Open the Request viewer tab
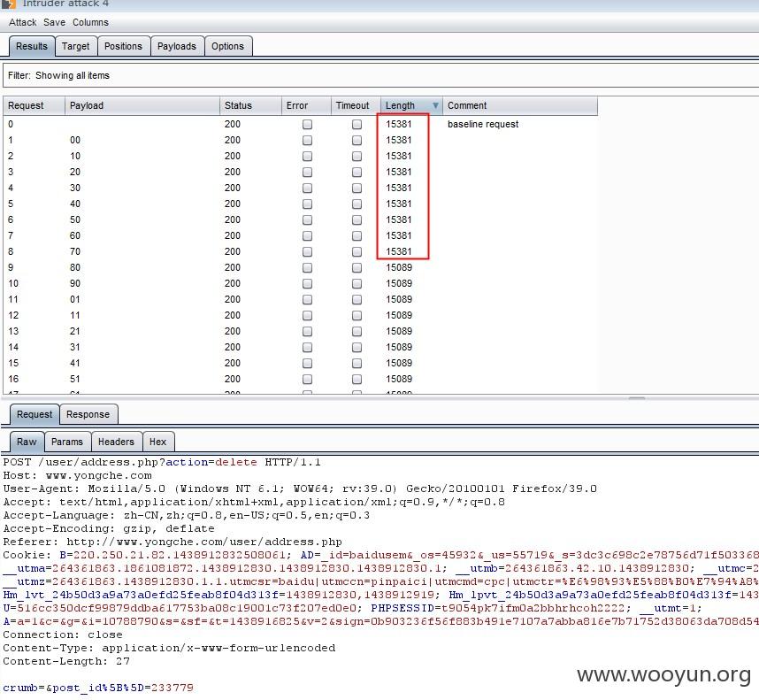The image size is (759, 700). coord(34,414)
